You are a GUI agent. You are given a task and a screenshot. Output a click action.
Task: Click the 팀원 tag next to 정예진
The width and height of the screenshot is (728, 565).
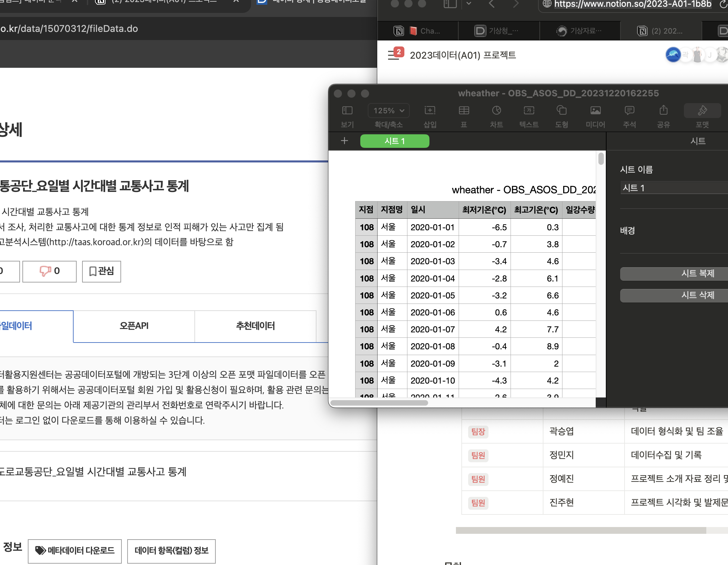pos(478,479)
